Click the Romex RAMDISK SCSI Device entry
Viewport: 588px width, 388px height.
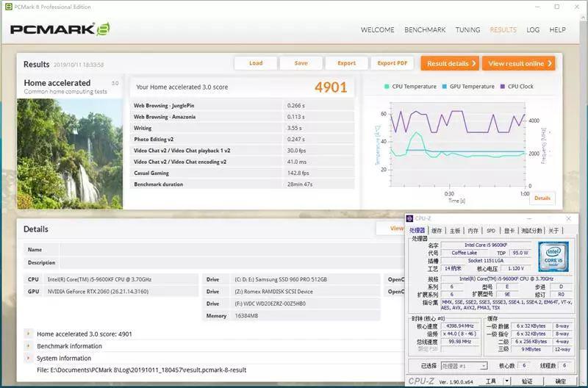(x=292, y=291)
